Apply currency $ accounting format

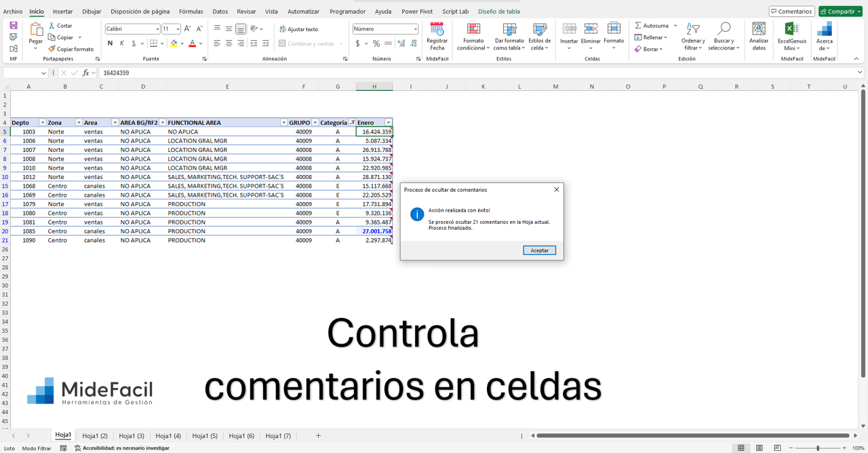[358, 43]
